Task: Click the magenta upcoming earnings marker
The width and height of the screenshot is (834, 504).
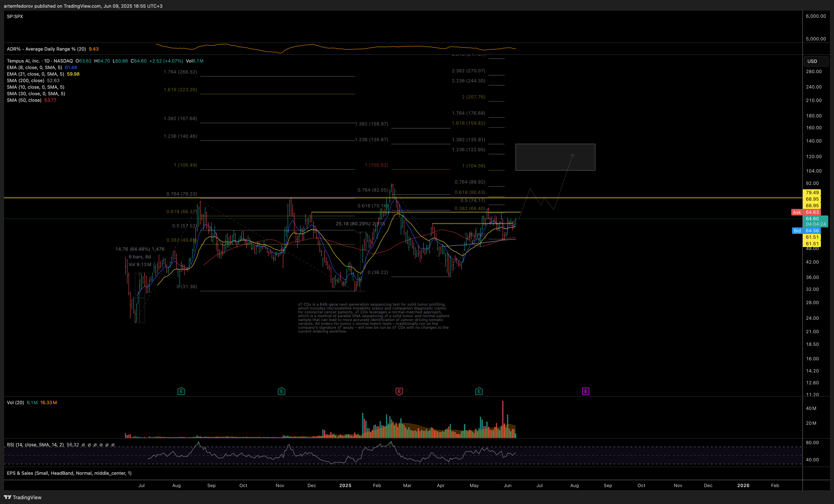Action: coord(586,391)
